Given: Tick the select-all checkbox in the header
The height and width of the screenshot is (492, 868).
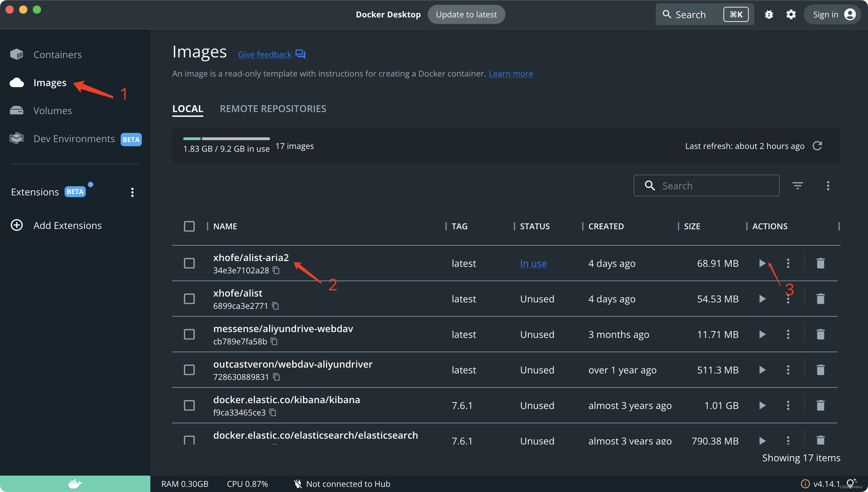Looking at the screenshot, I should coord(189,226).
